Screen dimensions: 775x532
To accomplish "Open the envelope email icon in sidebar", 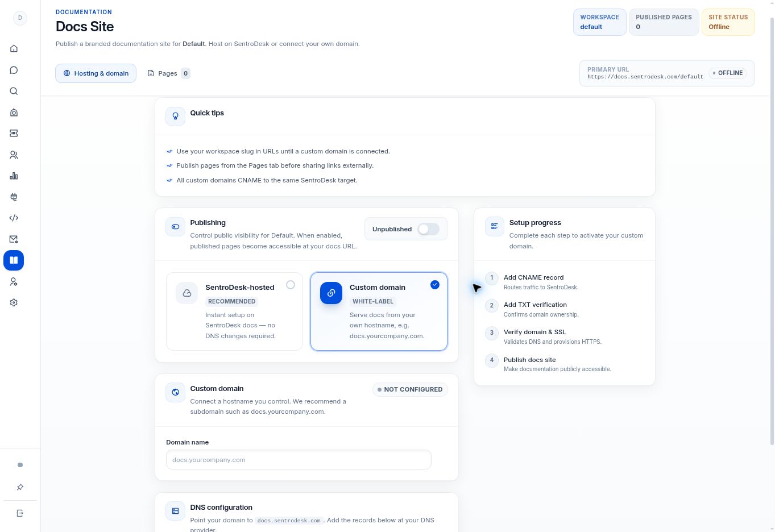I will (x=14, y=239).
